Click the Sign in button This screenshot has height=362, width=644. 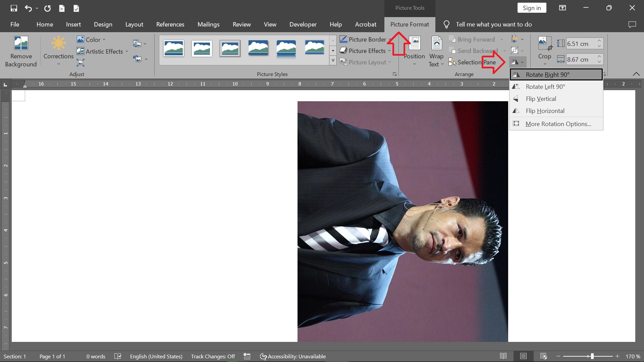coord(532,8)
